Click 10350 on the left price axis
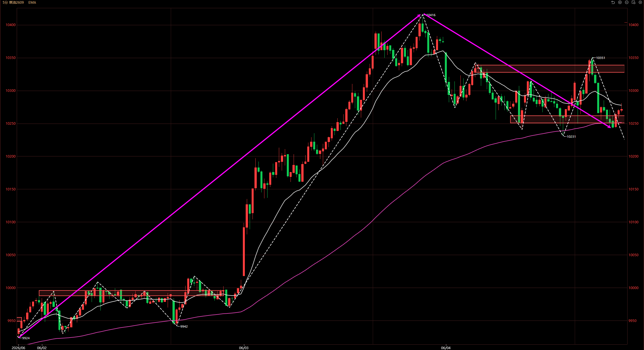The image size is (644, 350). pyautogui.click(x=11, y=58)
